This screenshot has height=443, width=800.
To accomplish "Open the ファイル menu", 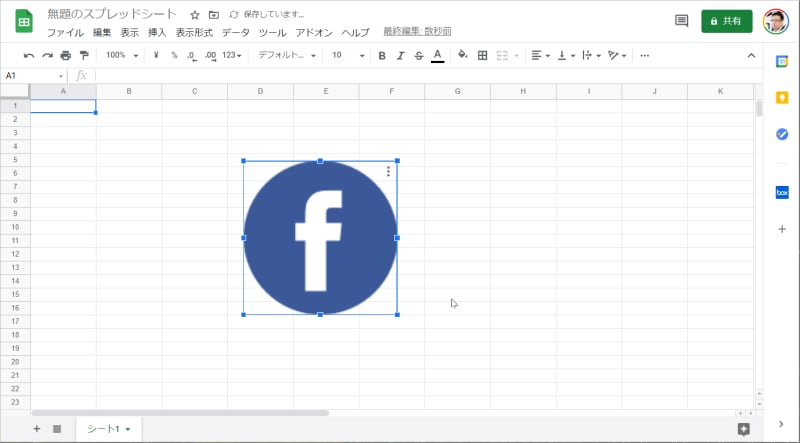I will click(65, 33).
